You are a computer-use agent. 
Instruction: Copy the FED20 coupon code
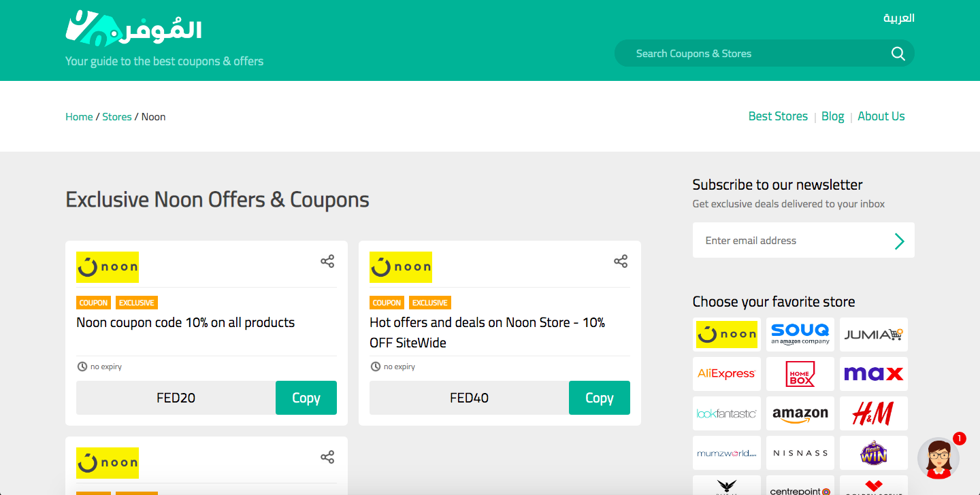(x=306, y=398)
